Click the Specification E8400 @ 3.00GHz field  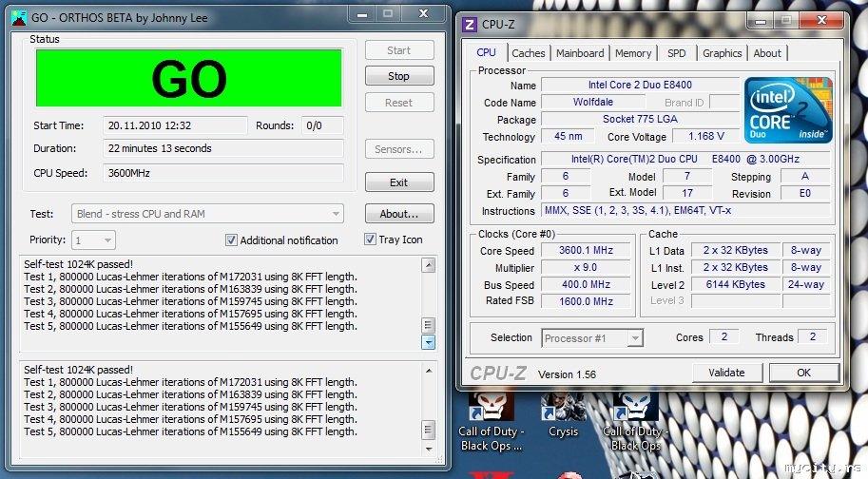(685, 159)
